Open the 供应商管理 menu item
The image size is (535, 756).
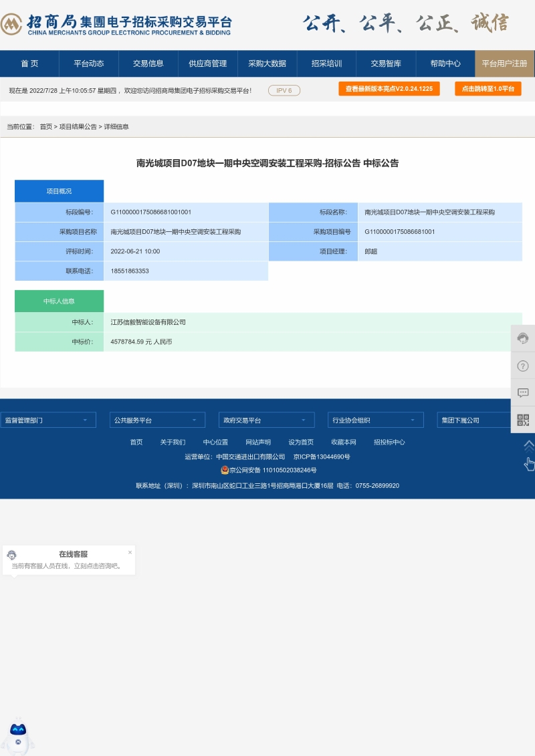[x=207, y=64]
